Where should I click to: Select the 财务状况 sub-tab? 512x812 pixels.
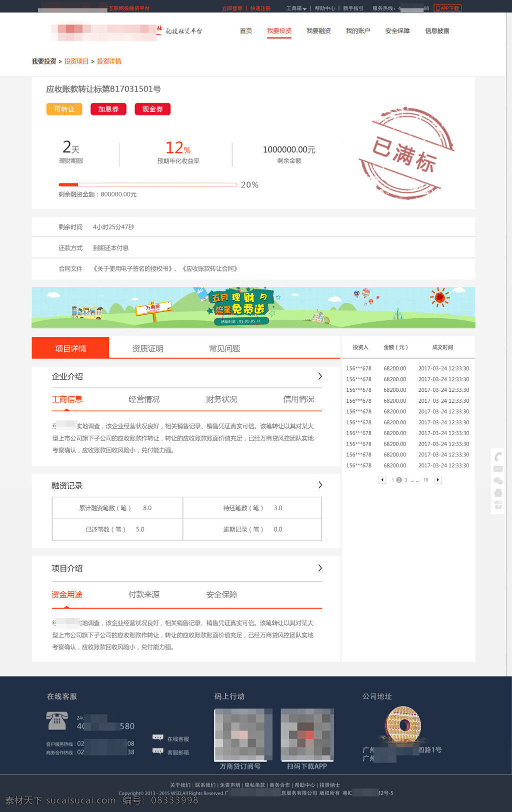(x=221, y=399)
